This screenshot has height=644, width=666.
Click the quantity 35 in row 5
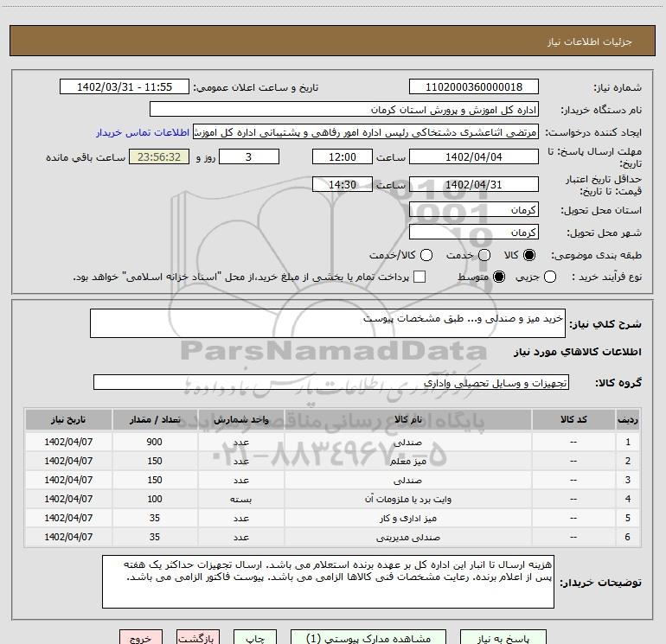[155, 519]
